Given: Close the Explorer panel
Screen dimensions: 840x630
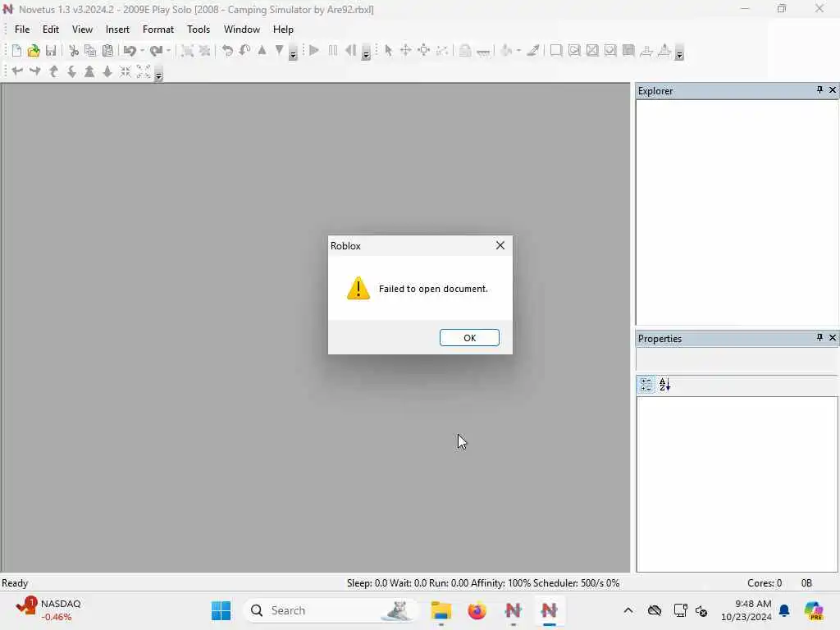Looking at the screenshot, I should pyautogui.click(x=833, y=90).
